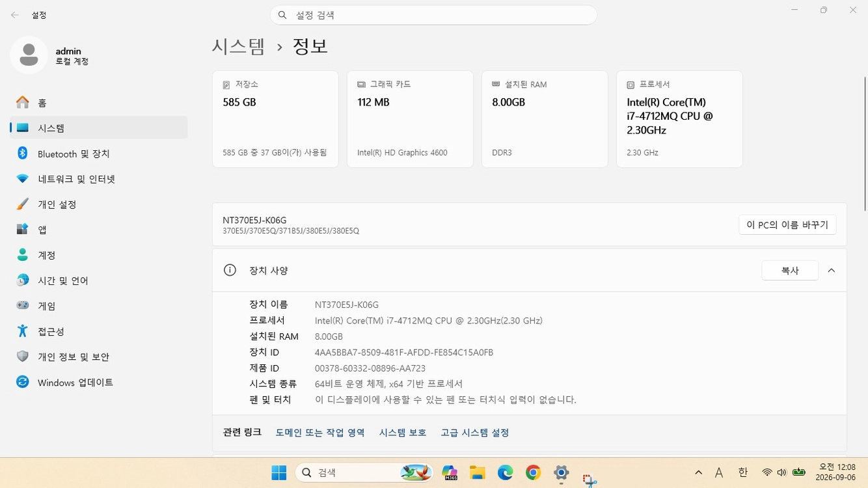Open Windows 업데이트 settings
Viewport: 868px width, 488px height.
pos(99,383)
